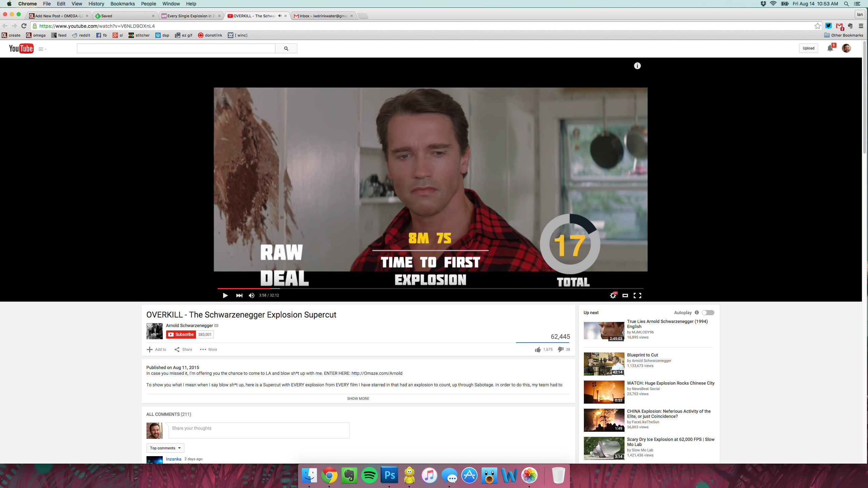Mute audio on OVERKILL tab speaker icon
This screenshot has height=488, width=868.
click(x=280, y=16)
